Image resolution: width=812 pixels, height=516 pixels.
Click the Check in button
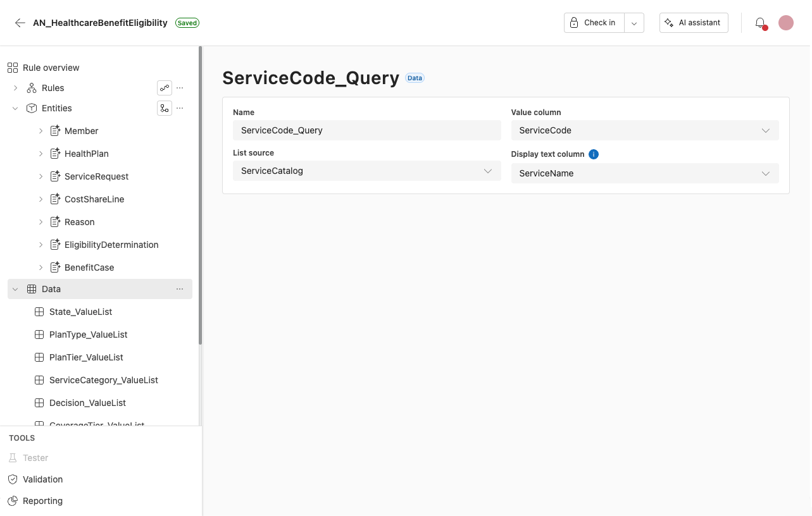594,23
